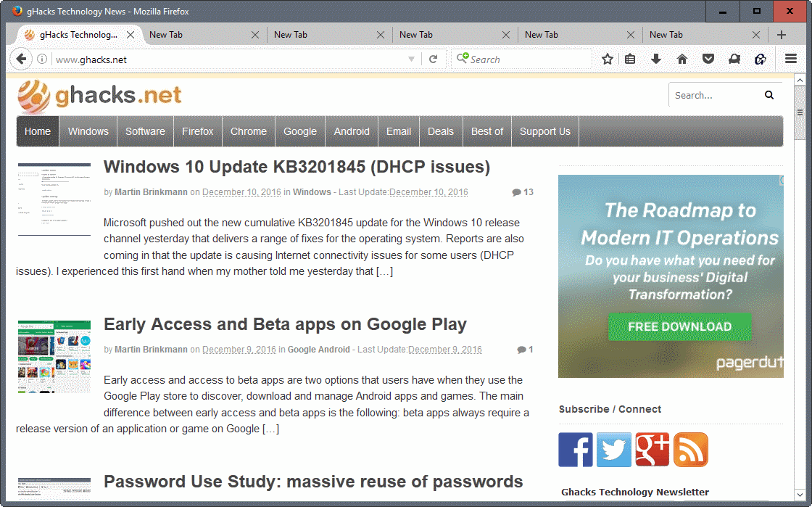812x507 pixels.
Task: Open Early Access and Beta apps article
Action: [286, 324]
